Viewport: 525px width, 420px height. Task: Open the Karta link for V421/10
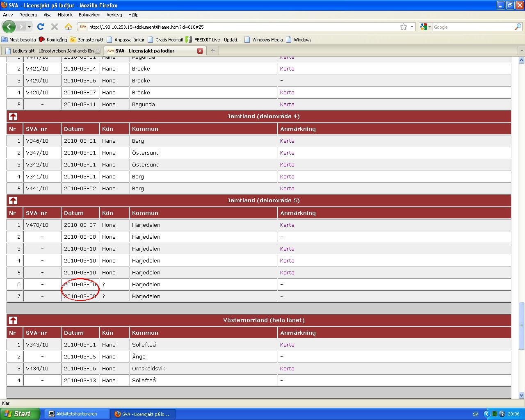(287, 69)
